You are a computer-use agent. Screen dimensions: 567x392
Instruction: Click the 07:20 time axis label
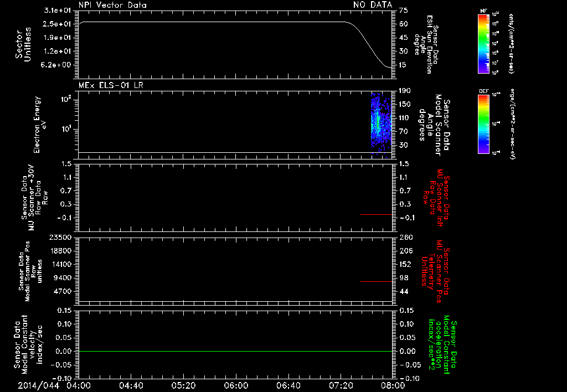tap(341, 385)
